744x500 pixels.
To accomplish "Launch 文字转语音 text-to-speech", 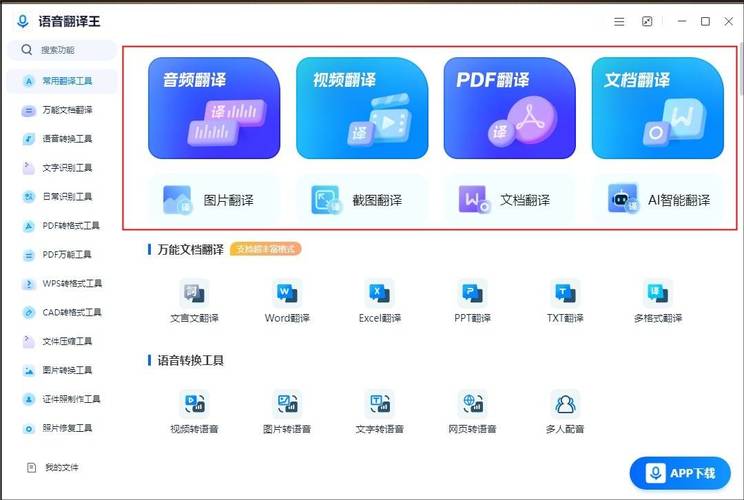I will [380, 412].
